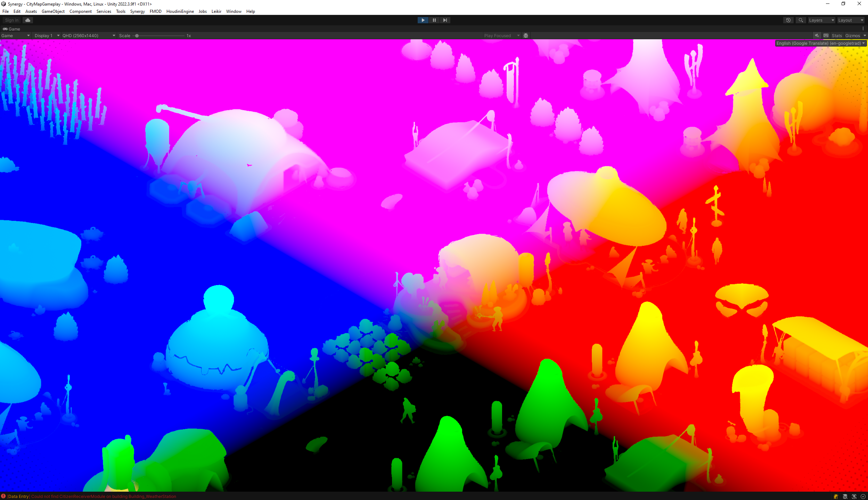
Task: Open the FMOD menu
Action: [155, 11]
